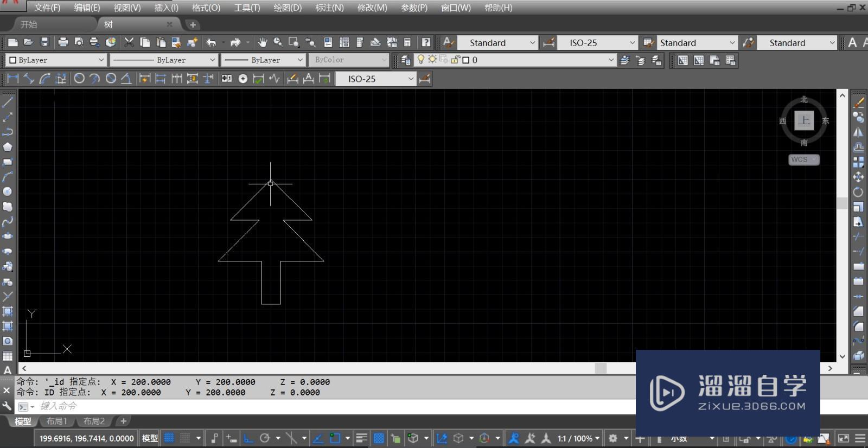Add a new drawing tab with plus button
This screenshot has width=868, height=448.
point(193,24)
